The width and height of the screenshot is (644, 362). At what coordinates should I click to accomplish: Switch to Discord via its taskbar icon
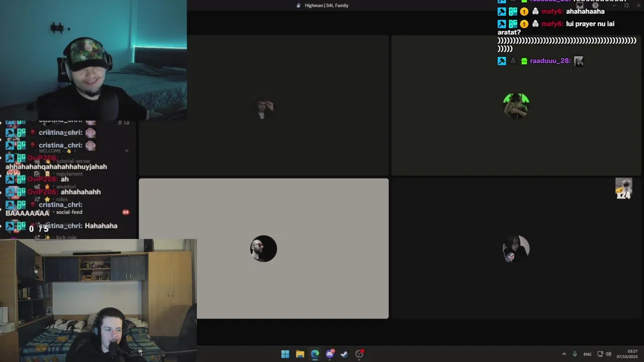coord(330,354)
